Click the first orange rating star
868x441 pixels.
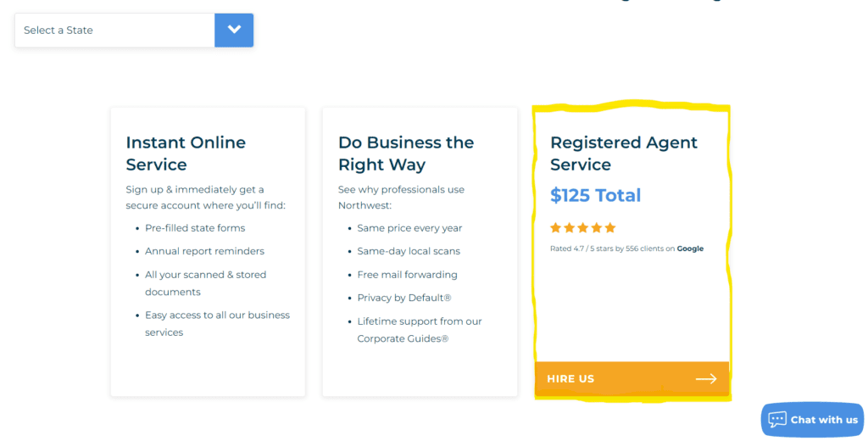(x=556, y=227)
